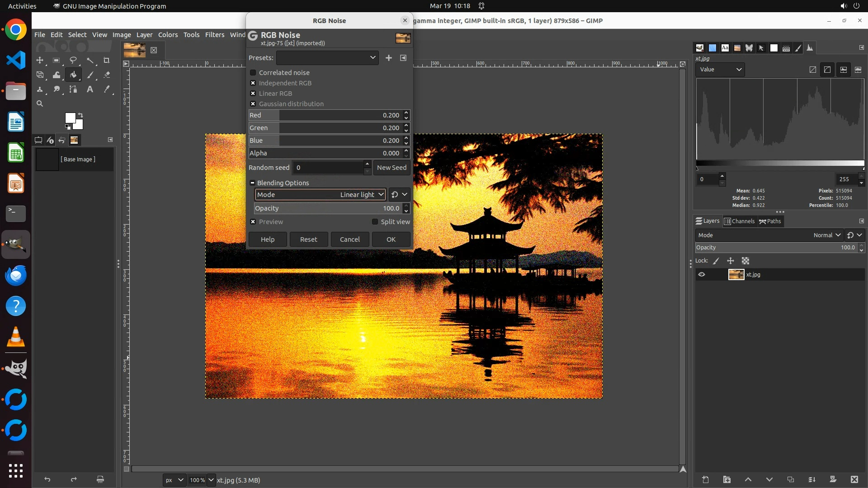Image resolution: width=868 pixels, height=488 pixels.
Task: Select the Zoom magnifier tool
Action: point(40,104)
